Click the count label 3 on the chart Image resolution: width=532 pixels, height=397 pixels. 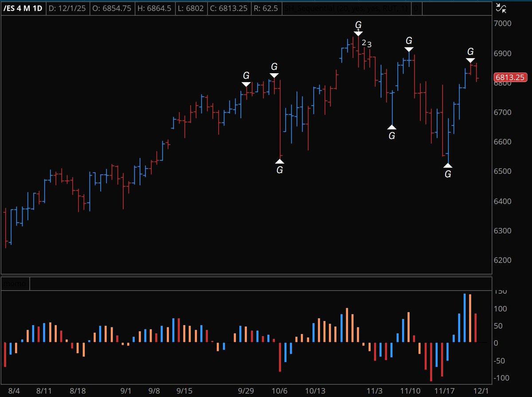tap(369, 44)
